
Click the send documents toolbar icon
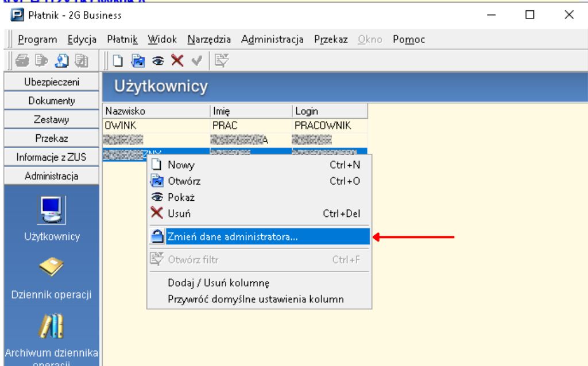41,60
